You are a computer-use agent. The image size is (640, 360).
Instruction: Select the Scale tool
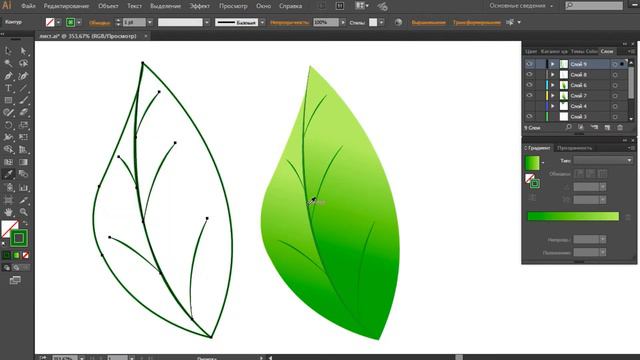[x=23, y=125]
